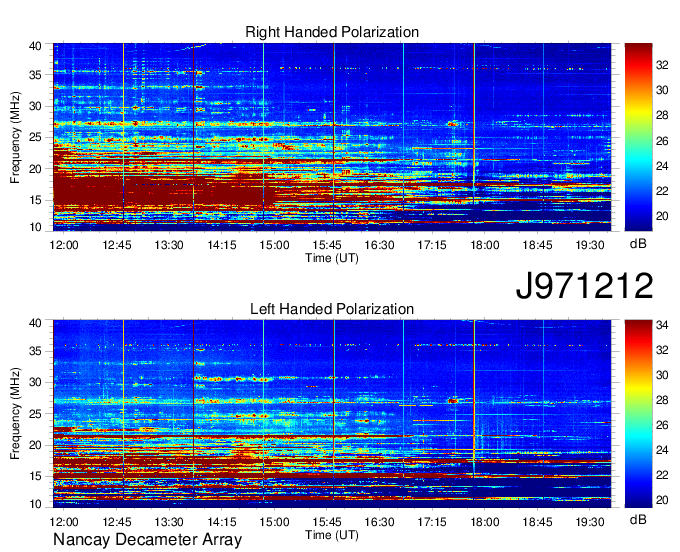
Task: Click the 26 dB value on Left Handed colorbar
Action: click(662, 425)
